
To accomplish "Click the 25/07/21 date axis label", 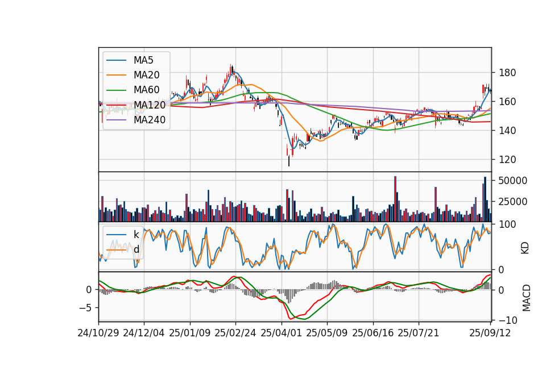I will 418,333.
